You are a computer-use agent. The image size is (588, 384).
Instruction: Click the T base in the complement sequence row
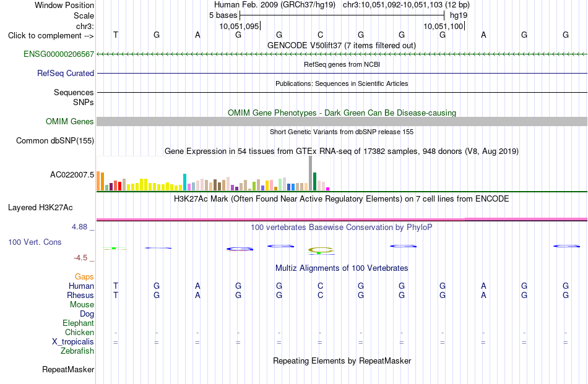pyautogui.click(x=116, y=35)
